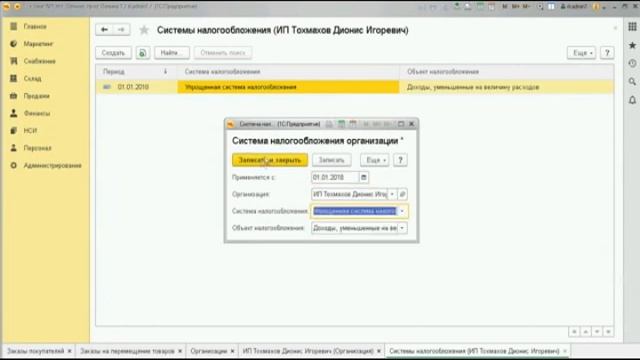Click save icon in dialog title bar

tap(329, 124)
